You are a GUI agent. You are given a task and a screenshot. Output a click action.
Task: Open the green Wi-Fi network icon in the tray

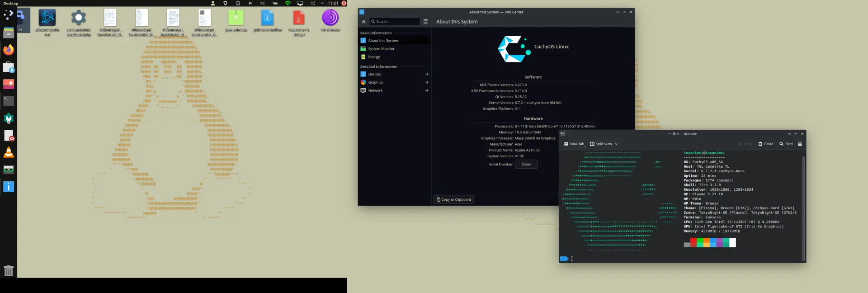point(288,3)
